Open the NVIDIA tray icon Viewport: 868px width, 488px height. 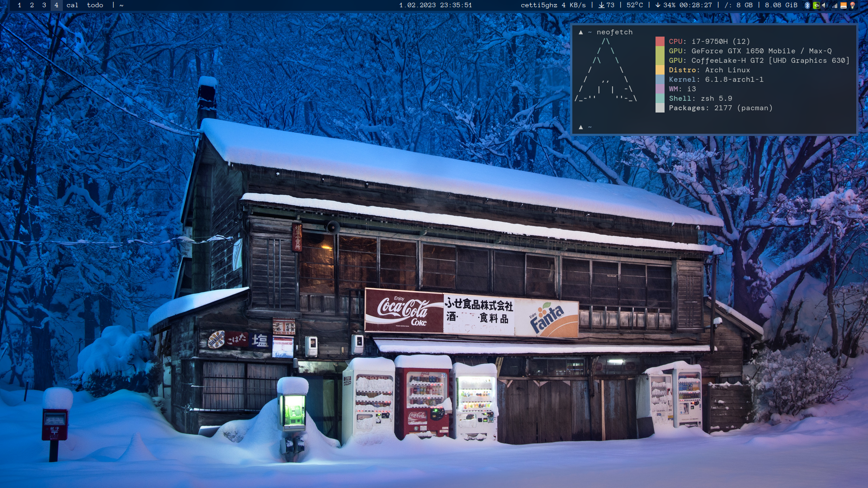pos(816,5)
